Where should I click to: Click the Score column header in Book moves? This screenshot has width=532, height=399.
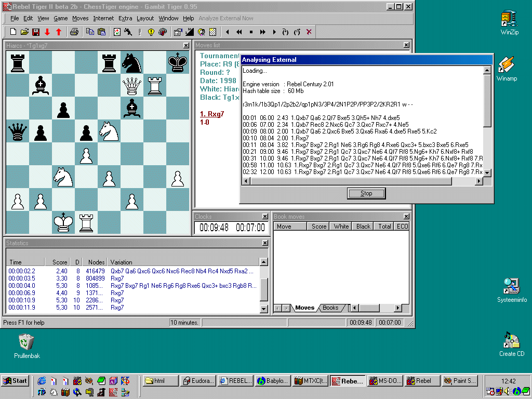pos(319,227)
